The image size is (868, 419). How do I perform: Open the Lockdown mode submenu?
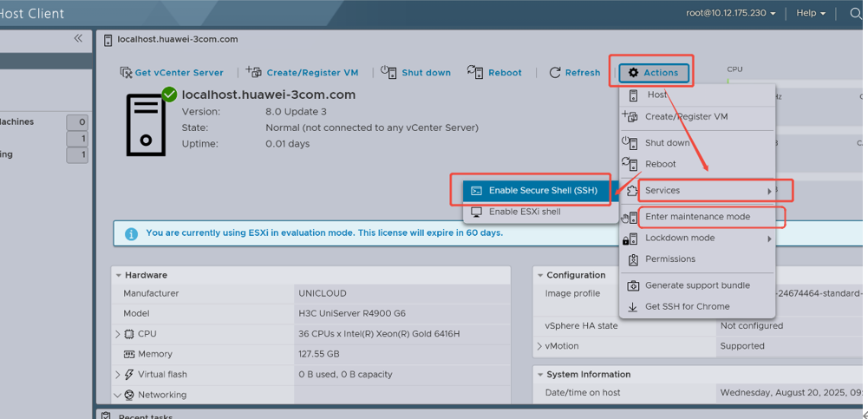(680, 238)
